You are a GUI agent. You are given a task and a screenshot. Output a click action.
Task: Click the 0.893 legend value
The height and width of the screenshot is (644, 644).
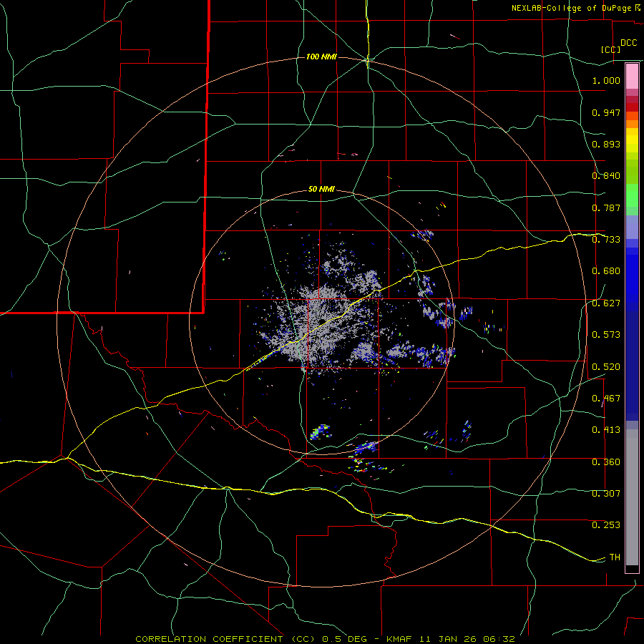606,144
